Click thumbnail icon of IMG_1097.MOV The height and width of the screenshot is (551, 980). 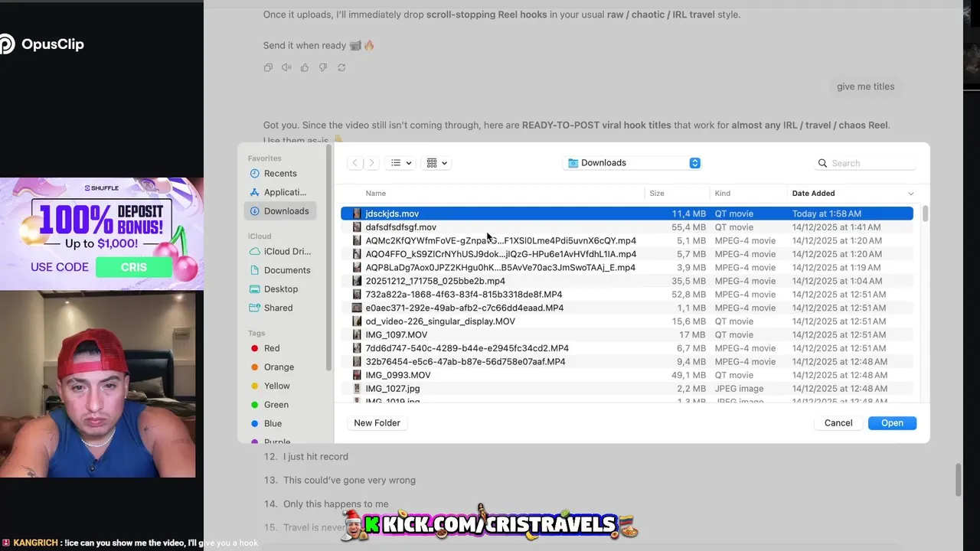coord(357,334)
